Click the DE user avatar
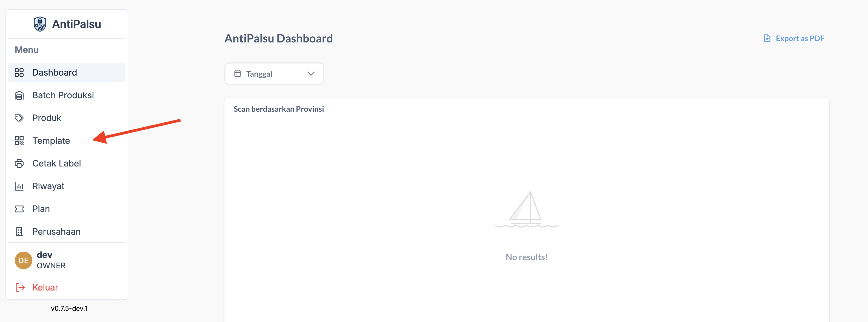 pyautogui.click(x=23, y=260)
